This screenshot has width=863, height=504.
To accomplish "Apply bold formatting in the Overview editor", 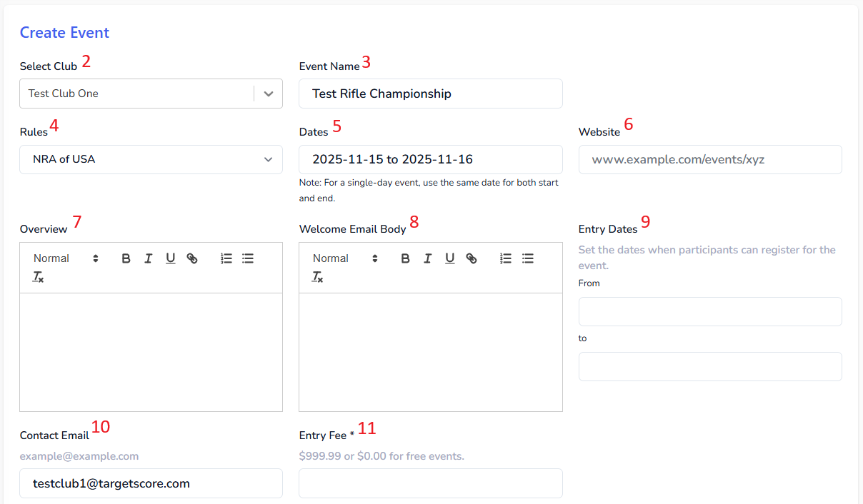I will coord(126,258).
